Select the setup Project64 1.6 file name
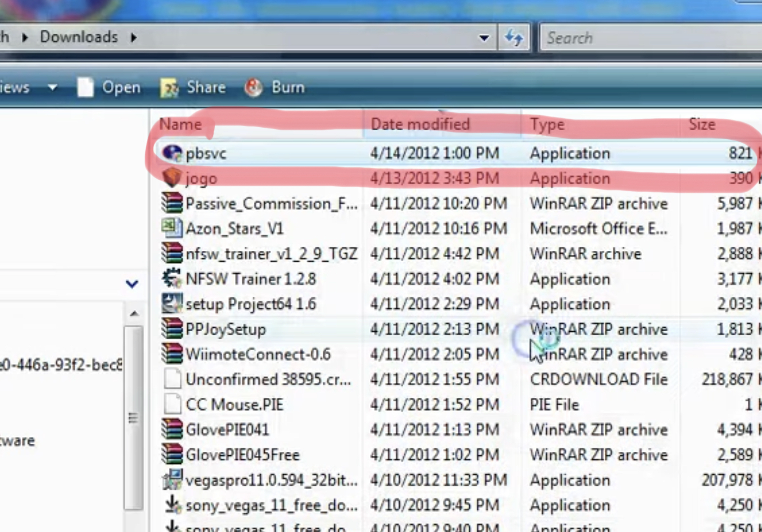The image size is (762, 532). pyautogui.click(x=251, y=304)
